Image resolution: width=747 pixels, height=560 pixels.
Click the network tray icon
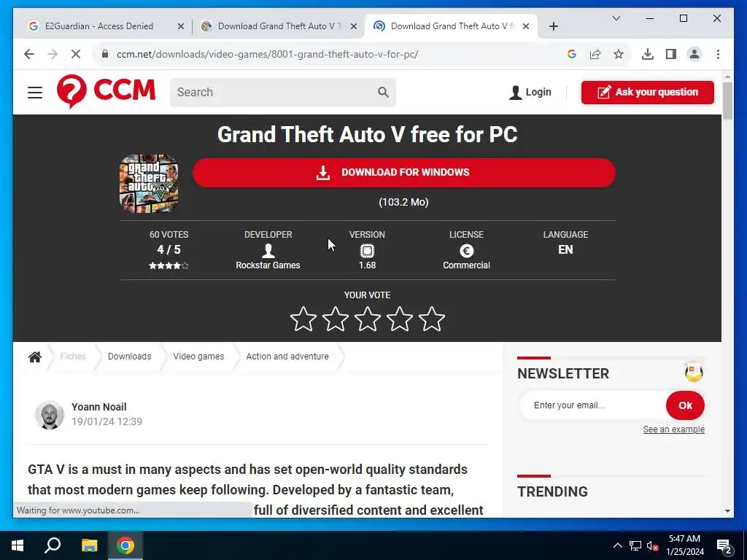635,545
